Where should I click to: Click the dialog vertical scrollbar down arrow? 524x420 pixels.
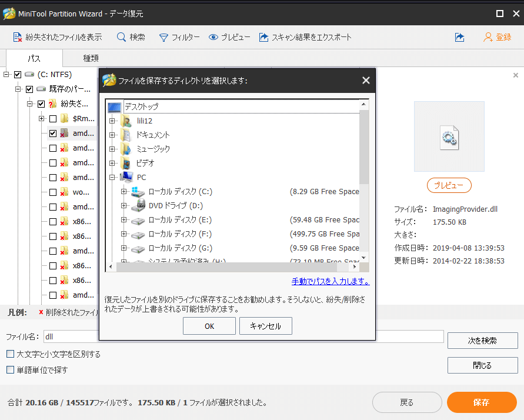(x=364, y=258)
